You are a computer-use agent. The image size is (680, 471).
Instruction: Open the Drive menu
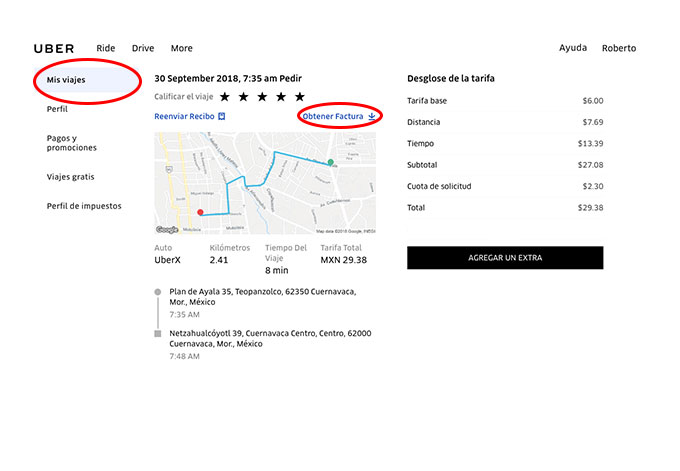pyautogui.click(x=143, y=48)
